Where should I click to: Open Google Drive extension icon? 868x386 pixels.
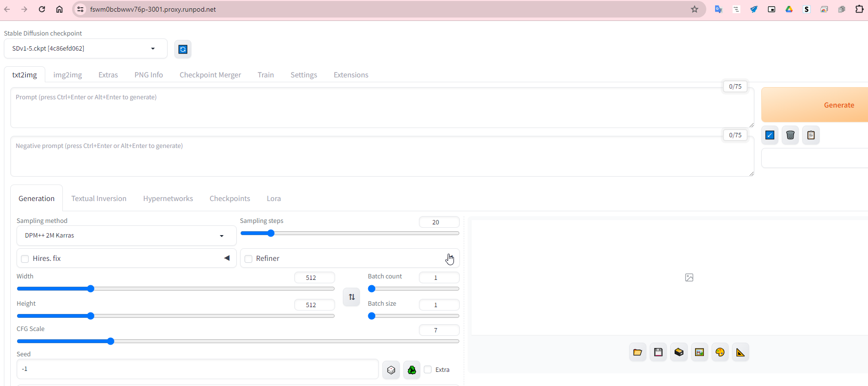[789, 9]
